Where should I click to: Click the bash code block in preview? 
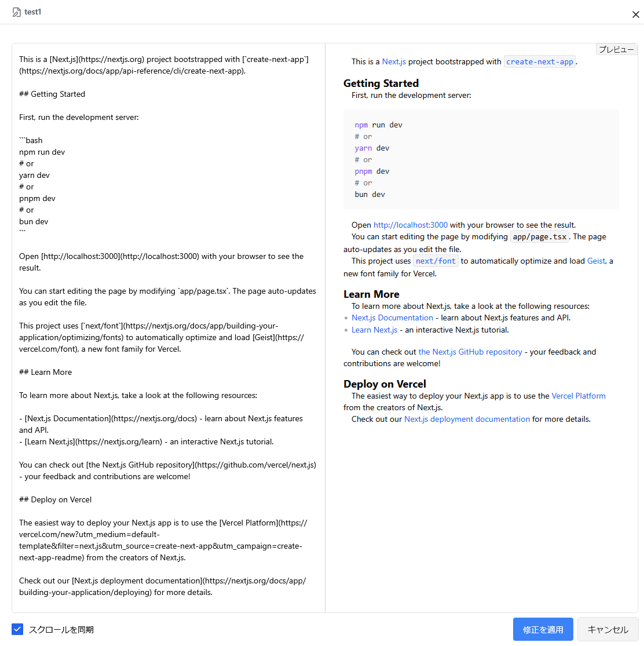(481, 159)
